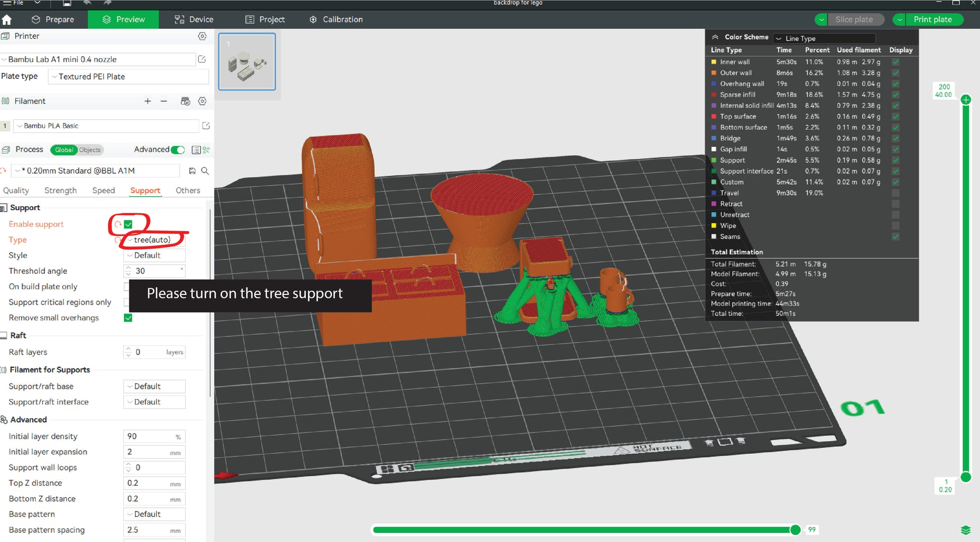Add a filament with the plus icon

tap(148, 101)
